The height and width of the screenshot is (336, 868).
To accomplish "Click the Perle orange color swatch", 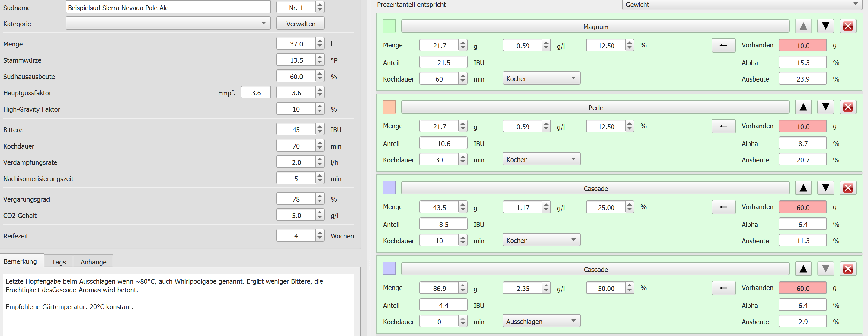I will coord(389,107).
